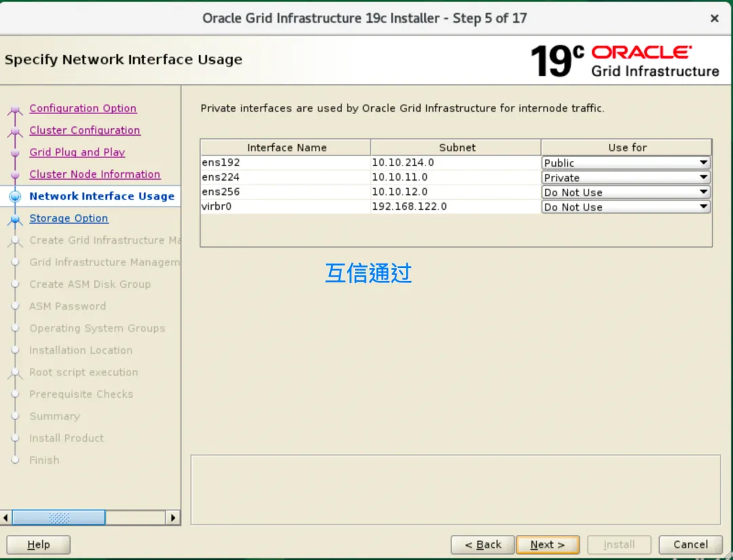This screenshot has width=733, height=560.
Task: Select Use for column header
Action: (x=626, y=147)
